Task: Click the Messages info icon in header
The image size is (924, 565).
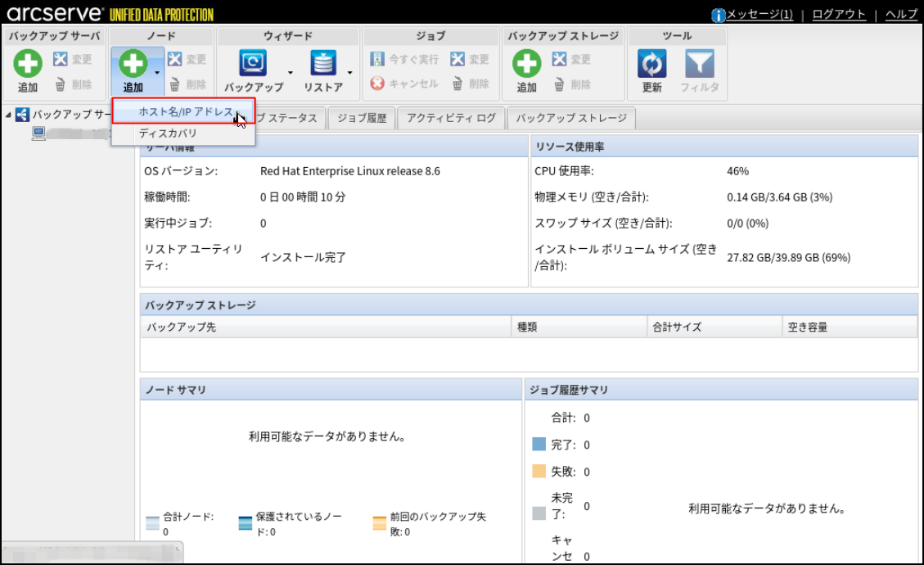Action: point(719,15)
